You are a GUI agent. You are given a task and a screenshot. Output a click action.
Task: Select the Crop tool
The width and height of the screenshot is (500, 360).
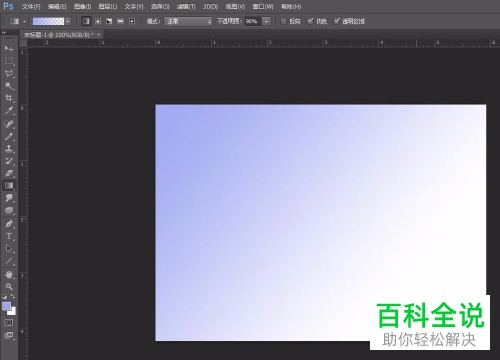point(9,98)
